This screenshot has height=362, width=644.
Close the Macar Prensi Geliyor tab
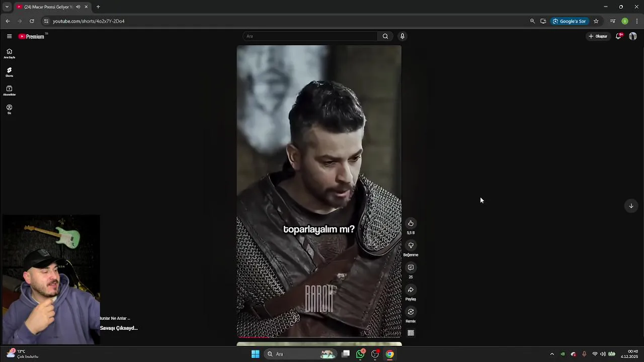tap(86, 7)
